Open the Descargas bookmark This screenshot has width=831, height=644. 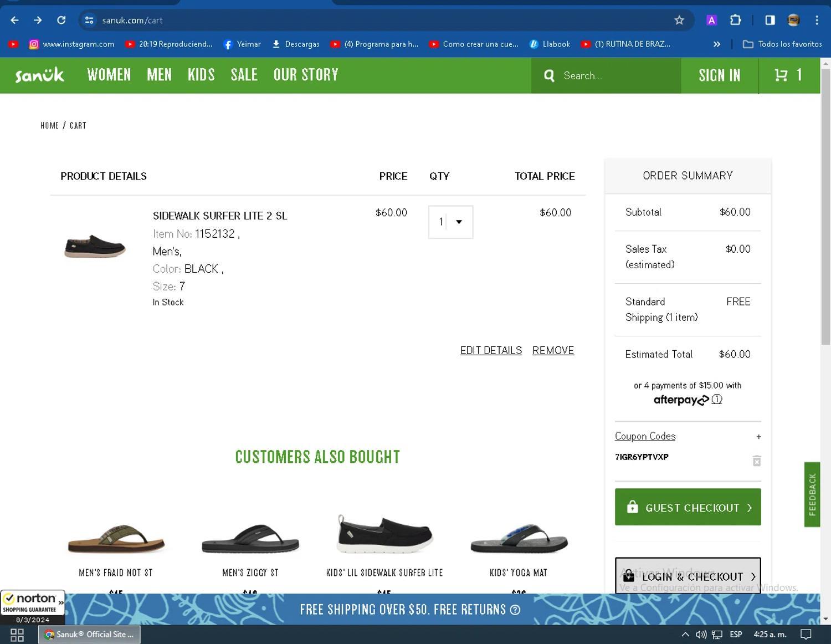point(296,44)
